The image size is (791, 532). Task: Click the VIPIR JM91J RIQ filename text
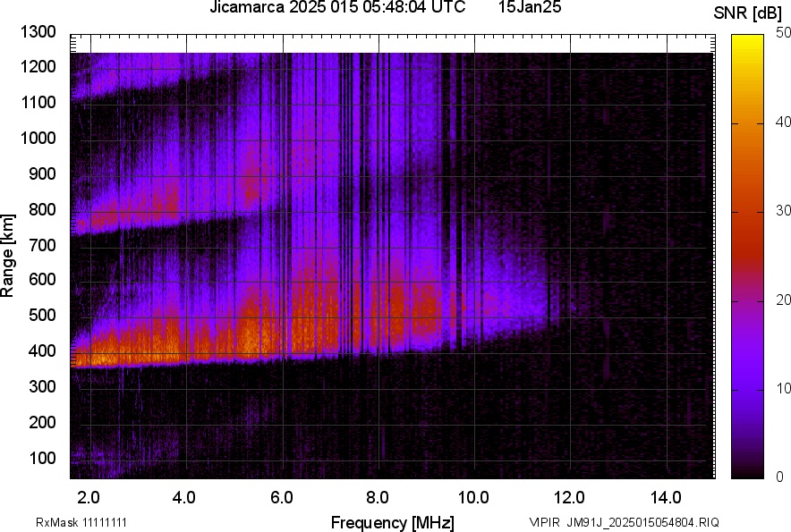click(x=624, y=522)
